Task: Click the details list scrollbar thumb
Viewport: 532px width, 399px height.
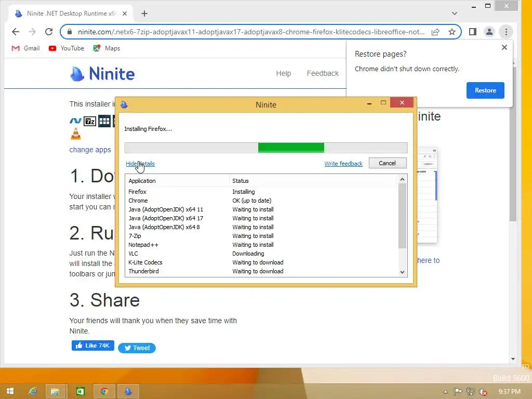Action: [x=403, y=216]
